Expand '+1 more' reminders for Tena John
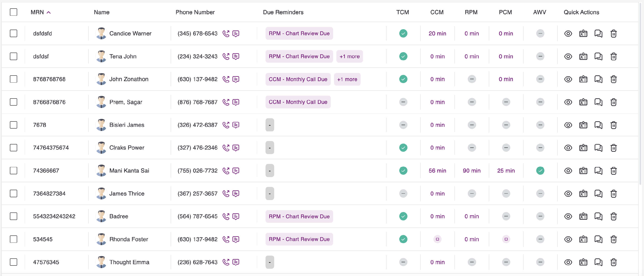 point(349,56)
